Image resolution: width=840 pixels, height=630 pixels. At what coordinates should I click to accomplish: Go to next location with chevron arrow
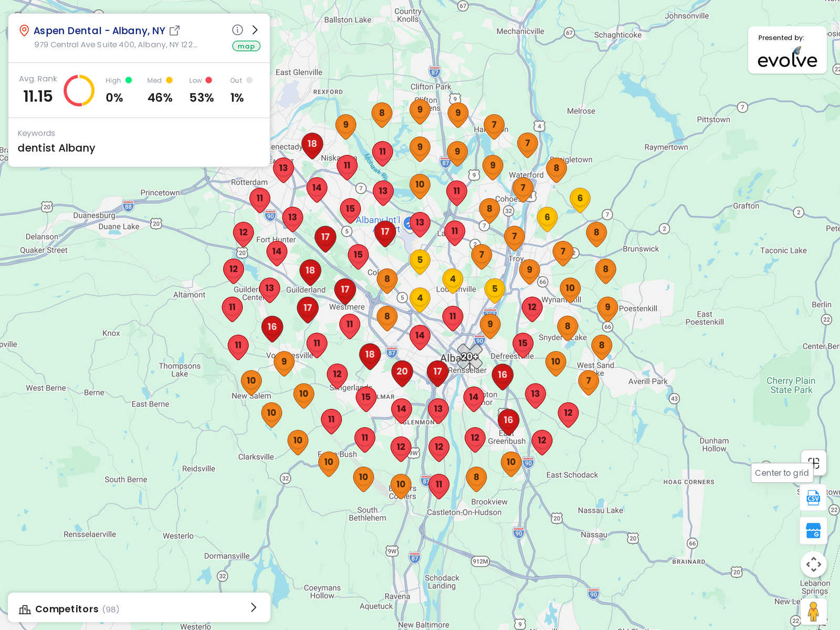coord(255,30)
